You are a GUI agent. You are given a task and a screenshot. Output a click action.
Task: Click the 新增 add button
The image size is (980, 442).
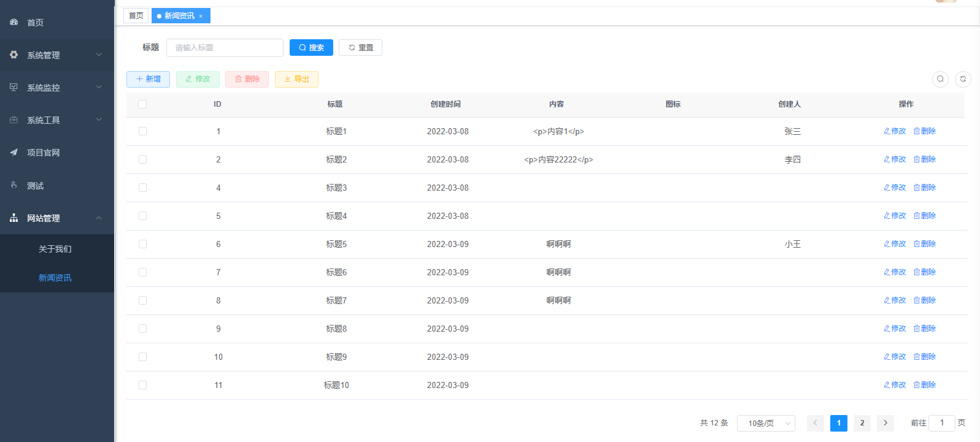[x=148, y=79]
